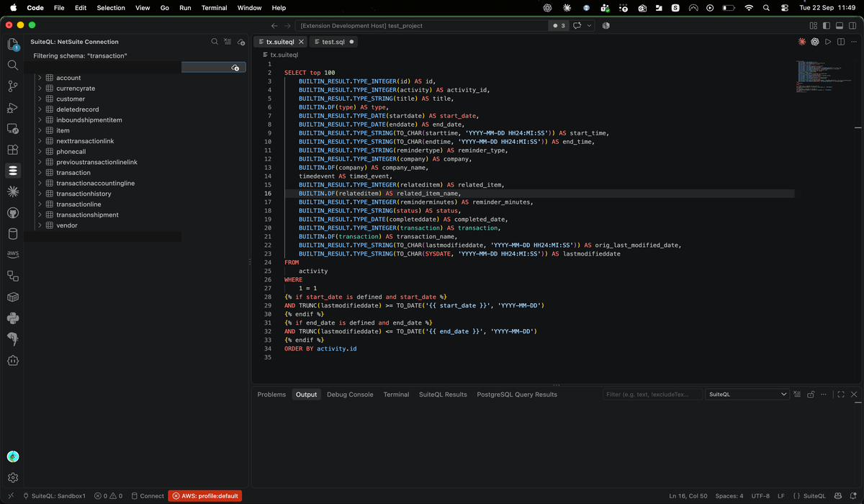Maximize the bottom panel size
Viewport: 864px width, 504px height.
pos(840,395)
